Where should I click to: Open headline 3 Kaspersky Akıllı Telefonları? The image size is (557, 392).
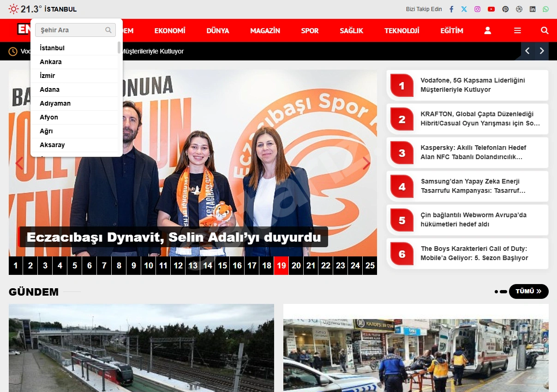point(467,152)
